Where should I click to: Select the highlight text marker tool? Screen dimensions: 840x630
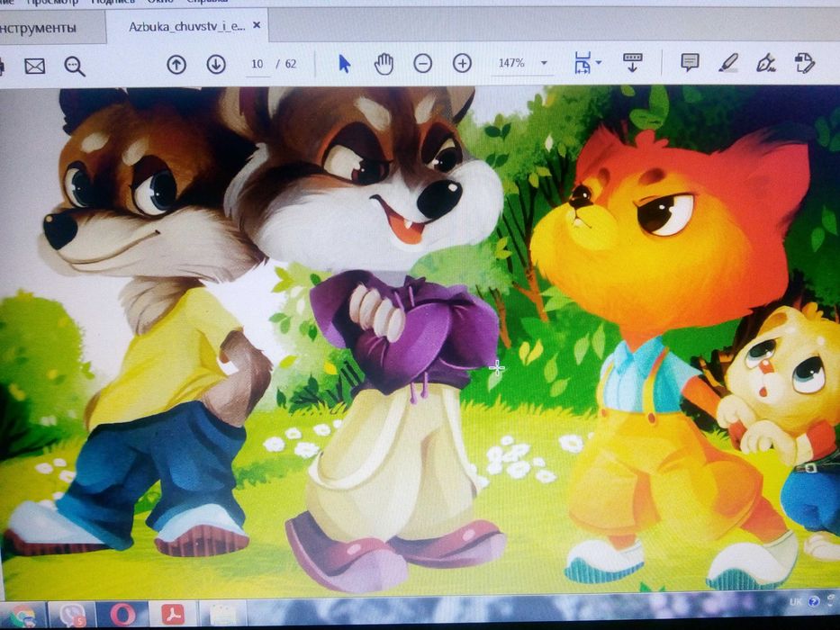click(728, 62)
